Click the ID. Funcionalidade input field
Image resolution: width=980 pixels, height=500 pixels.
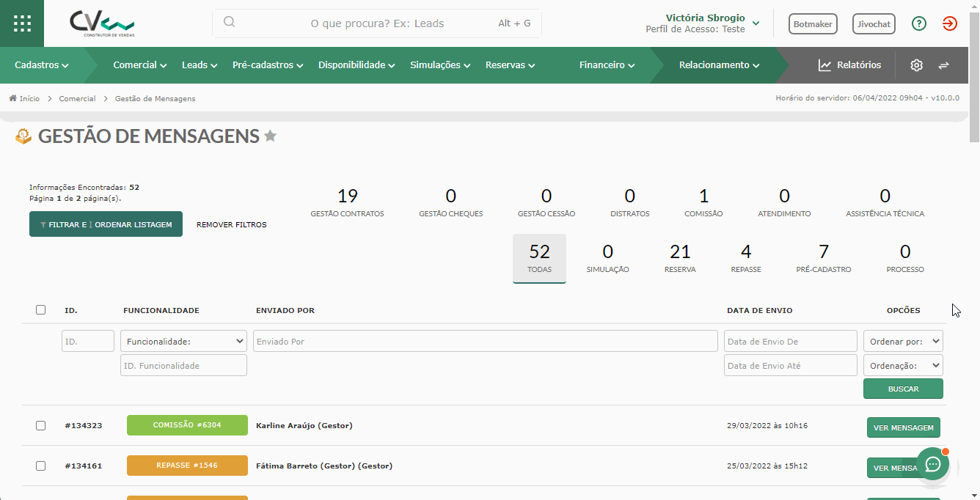(x=183, y=365)
